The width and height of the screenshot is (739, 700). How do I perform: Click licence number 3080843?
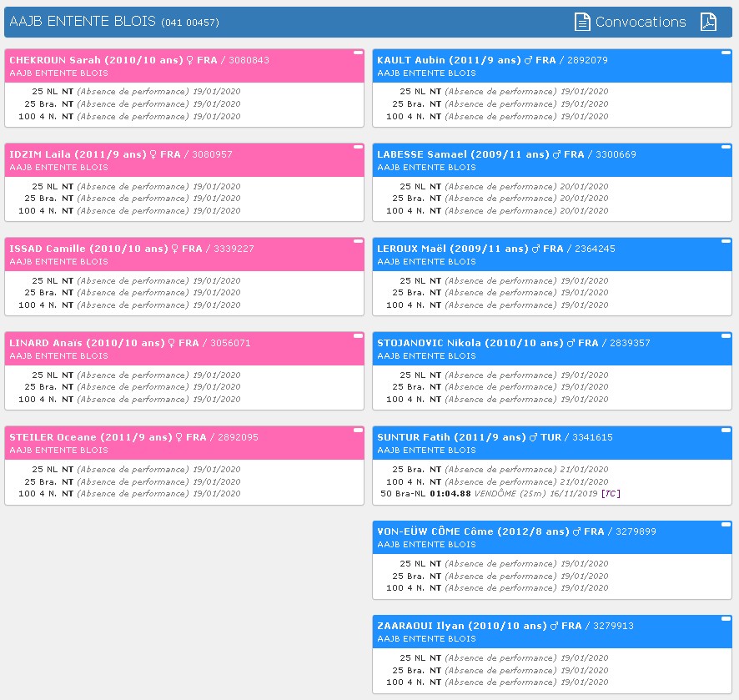coord(249,60)
